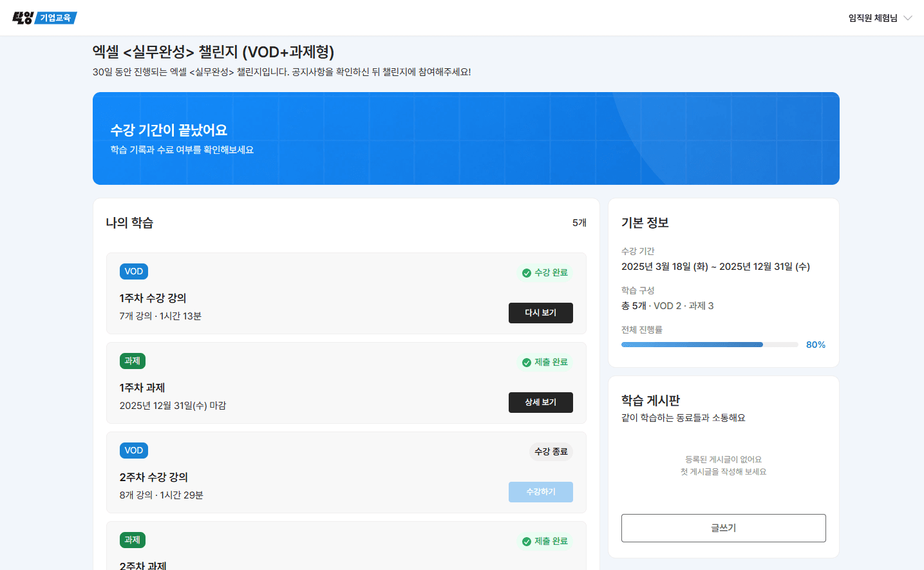This screenshot has width=924, height=570.
Task: Click the 2주차 과제 title
Action: pos(143,565)
